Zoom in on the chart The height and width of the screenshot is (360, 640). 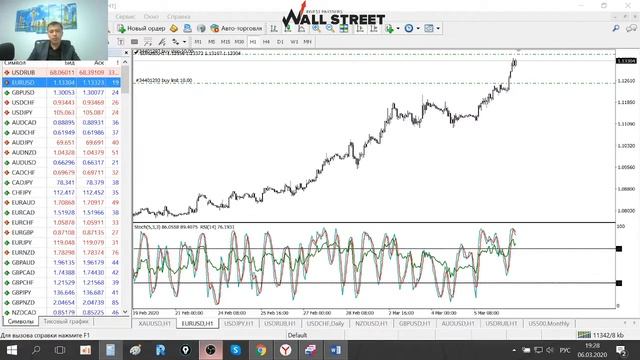point(316,28)
